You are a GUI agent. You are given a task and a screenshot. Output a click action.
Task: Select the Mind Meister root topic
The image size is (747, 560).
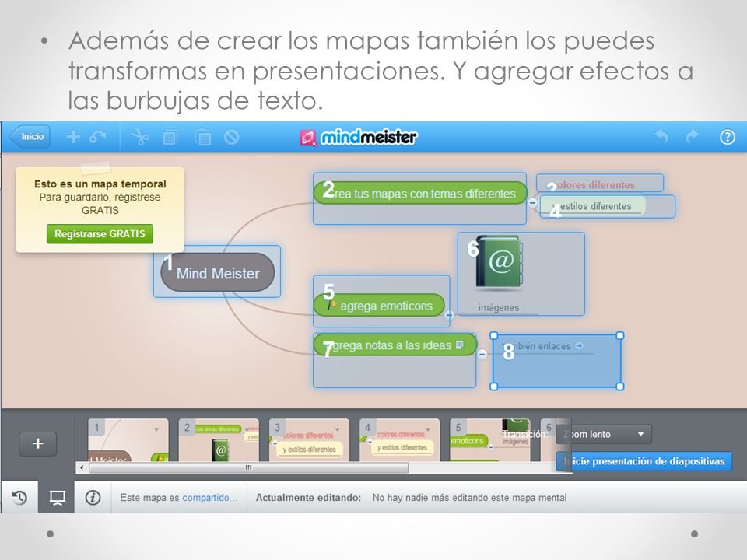tap(218, 272)
